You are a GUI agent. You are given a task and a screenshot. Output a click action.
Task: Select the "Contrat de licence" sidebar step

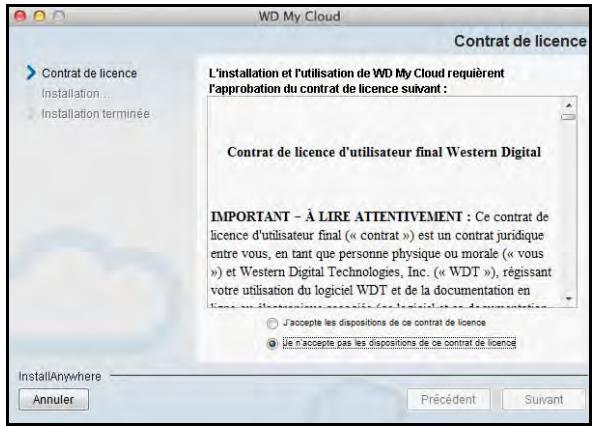coord(89,73)
